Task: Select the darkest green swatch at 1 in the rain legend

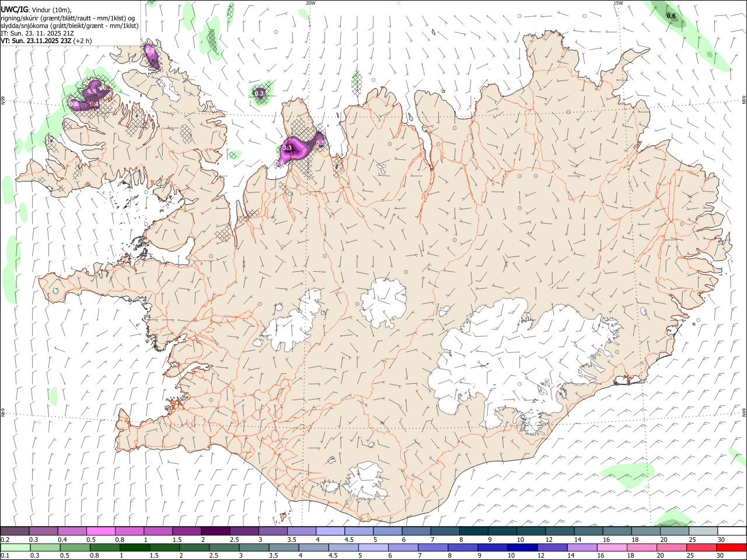Action: pos(134,547)
